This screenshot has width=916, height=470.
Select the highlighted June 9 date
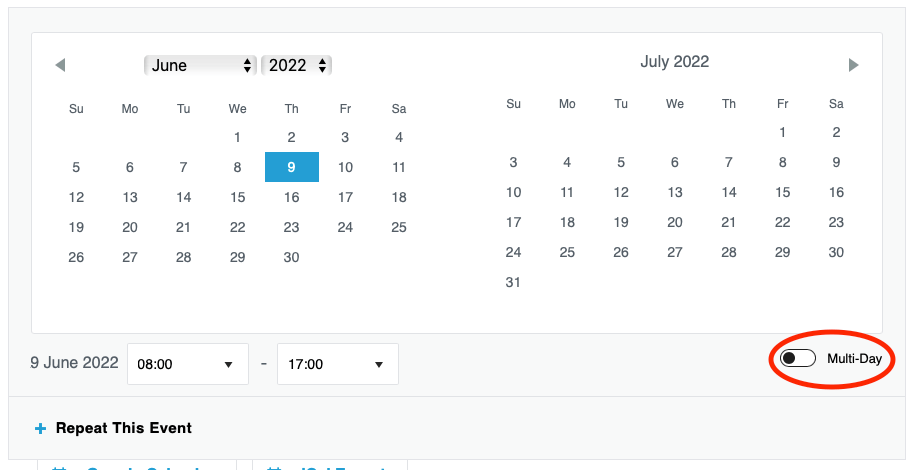292,167
